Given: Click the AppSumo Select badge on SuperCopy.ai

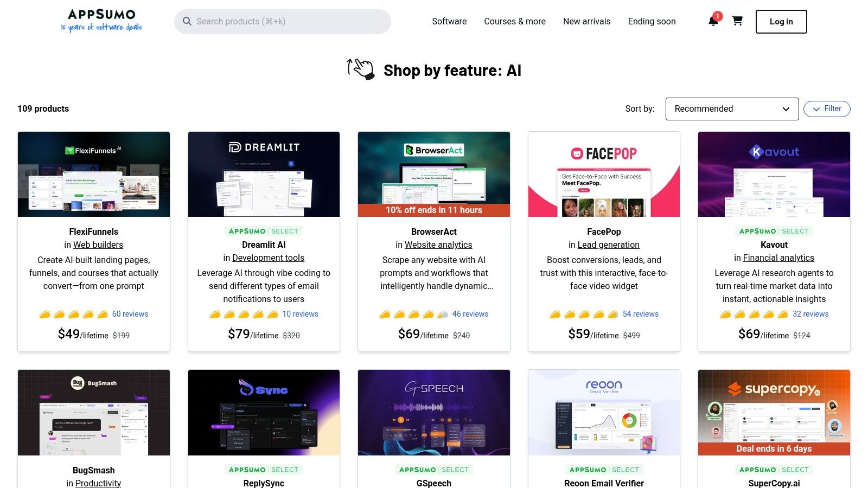Looking at the screenshot, I should click(774, 470).
